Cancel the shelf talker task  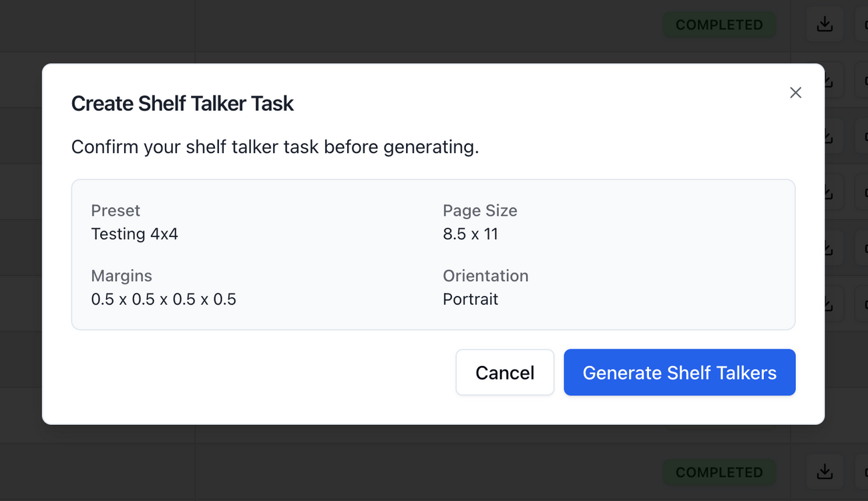[x=505, y=373]
